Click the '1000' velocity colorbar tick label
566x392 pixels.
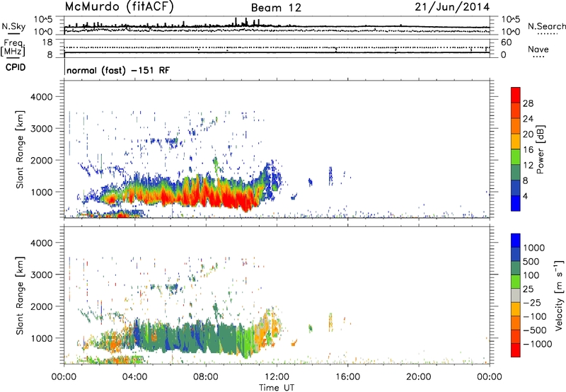[533, 248]
